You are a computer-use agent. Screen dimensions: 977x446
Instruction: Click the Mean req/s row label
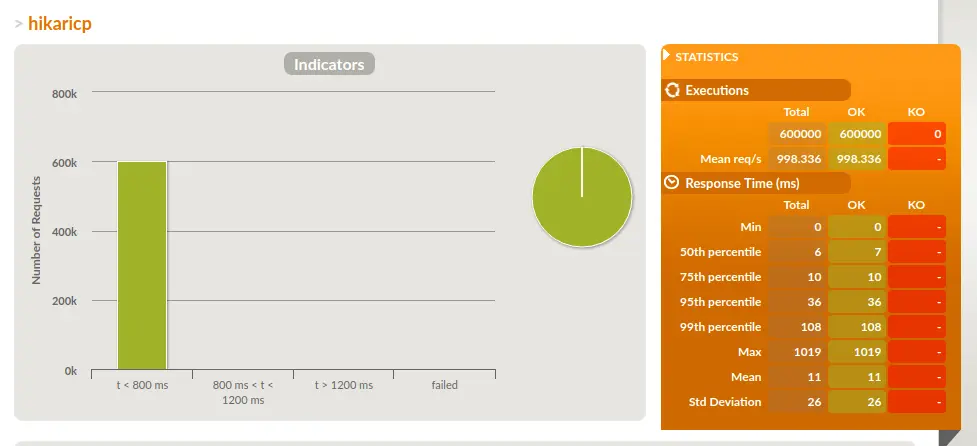[731, 159]
